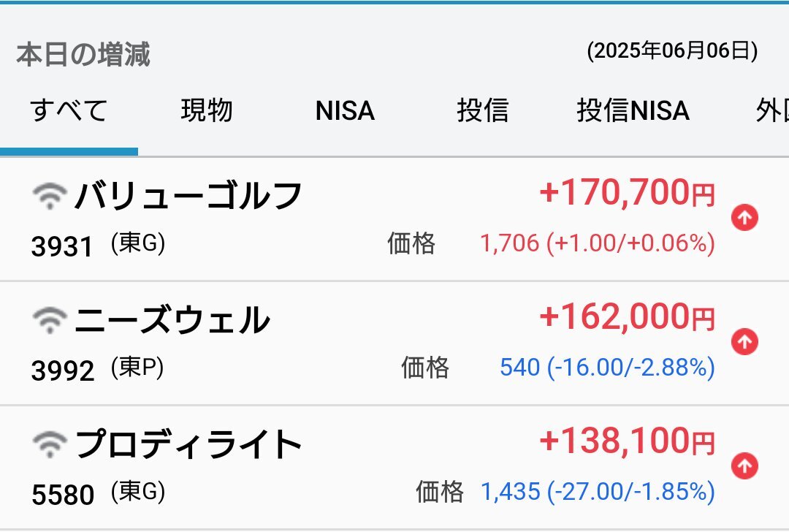Click price 540 (-16.00/-2.88%)
The width and height of the screenshot is (789, 532).
[607, 368]
